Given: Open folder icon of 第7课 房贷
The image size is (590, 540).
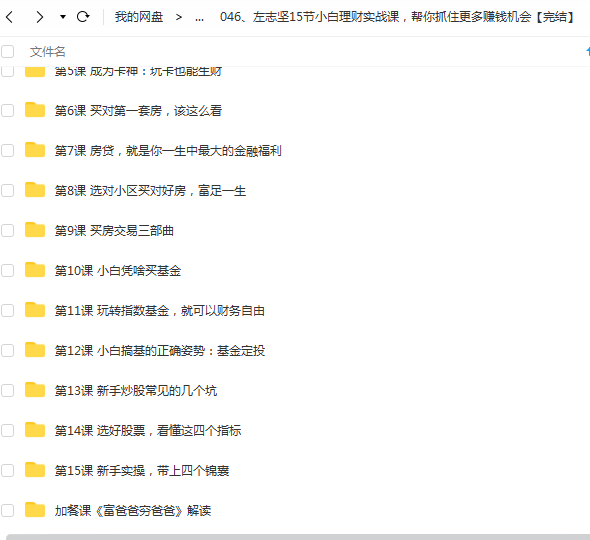Looking at the screenshot, I should point(35,150).
